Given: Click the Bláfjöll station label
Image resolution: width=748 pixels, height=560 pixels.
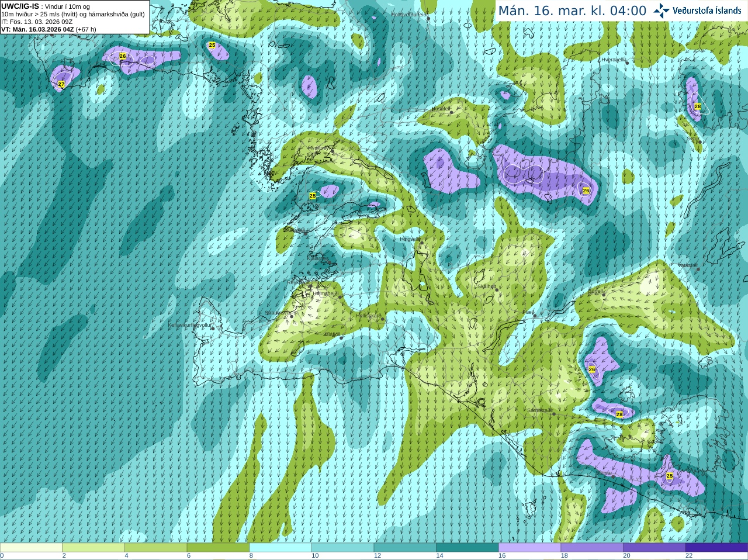Looking at the screenshot, I should click(x=332, y=334).
